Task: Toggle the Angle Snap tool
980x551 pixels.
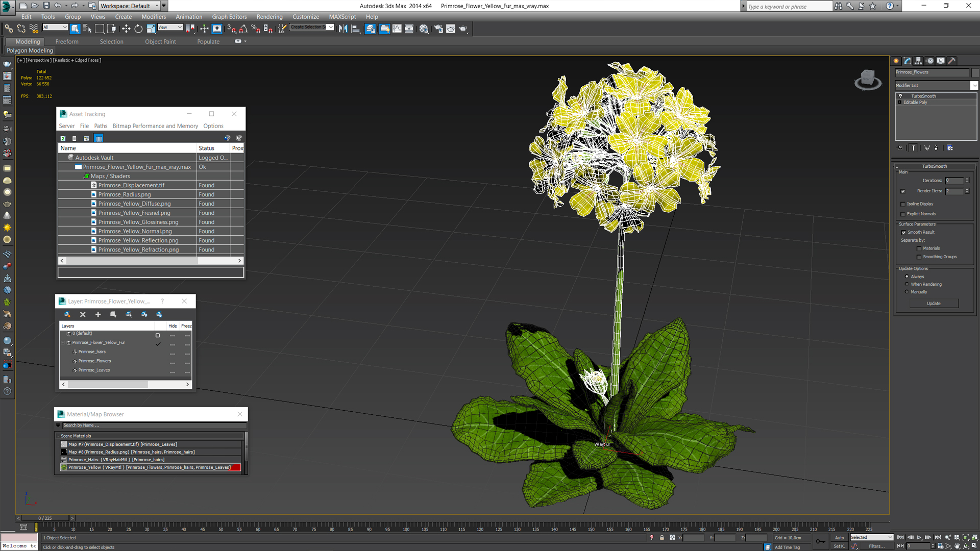Action: (x=243, y=29)
